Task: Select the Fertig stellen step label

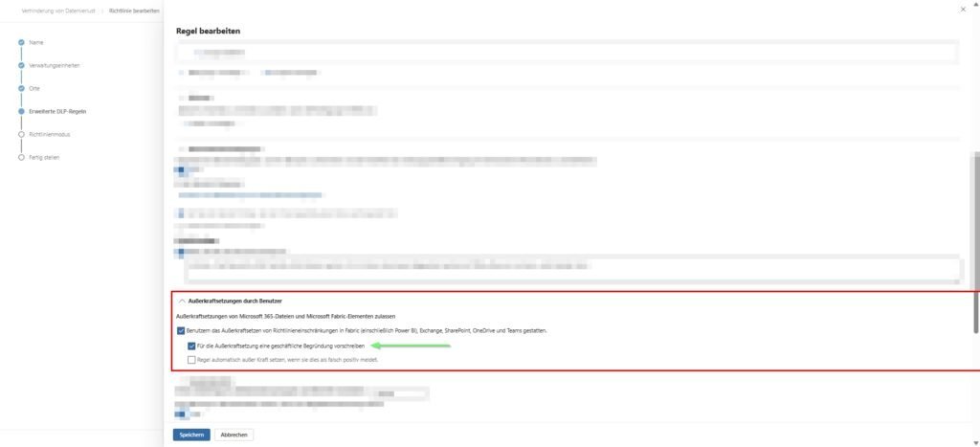Action: [44, 158]
